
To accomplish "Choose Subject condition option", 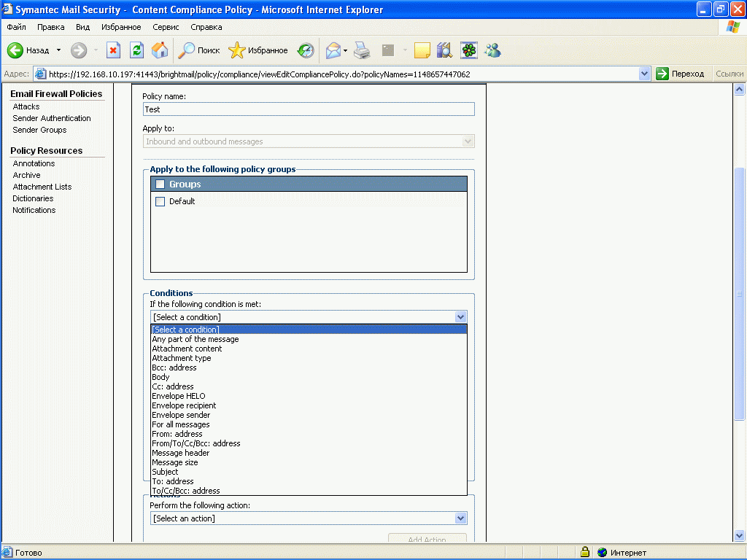I will (309, 472).
